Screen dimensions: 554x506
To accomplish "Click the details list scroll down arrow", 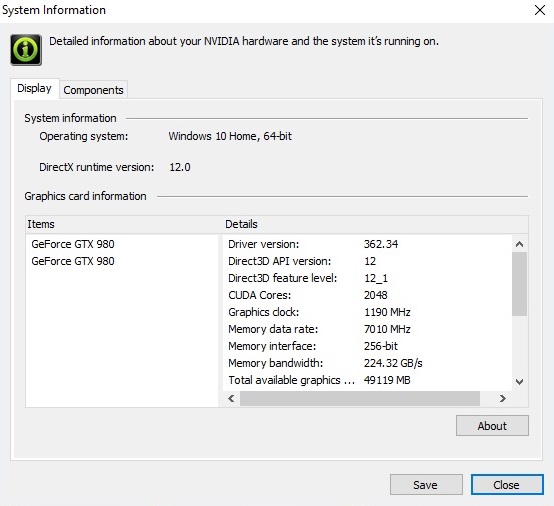I will click(x=519, y=382).
